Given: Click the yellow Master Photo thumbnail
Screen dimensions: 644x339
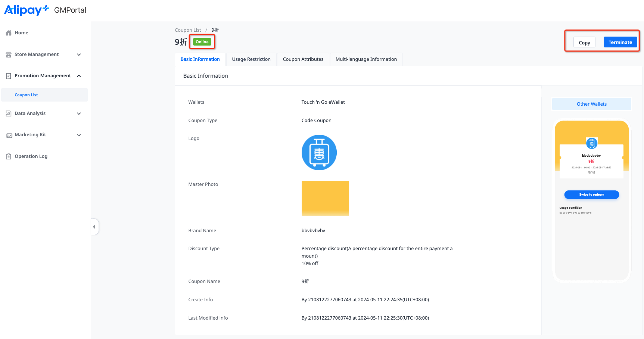Looking at the screenshot, I should coord(325,198).
